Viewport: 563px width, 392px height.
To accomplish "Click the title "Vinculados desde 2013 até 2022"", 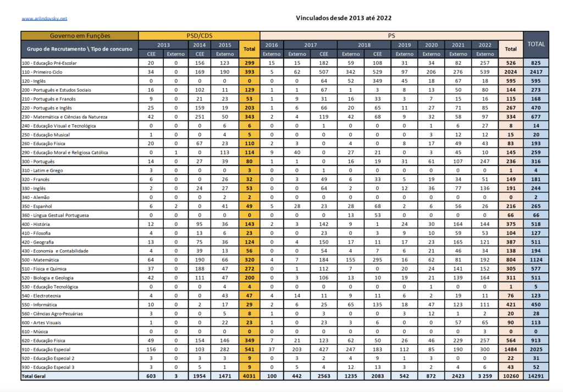I will [x=344, y=18].
